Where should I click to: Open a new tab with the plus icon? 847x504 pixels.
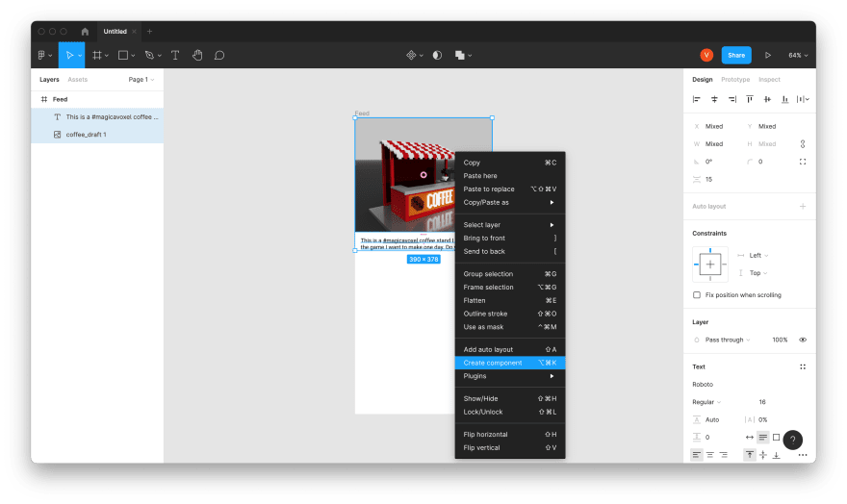point(149,32)
